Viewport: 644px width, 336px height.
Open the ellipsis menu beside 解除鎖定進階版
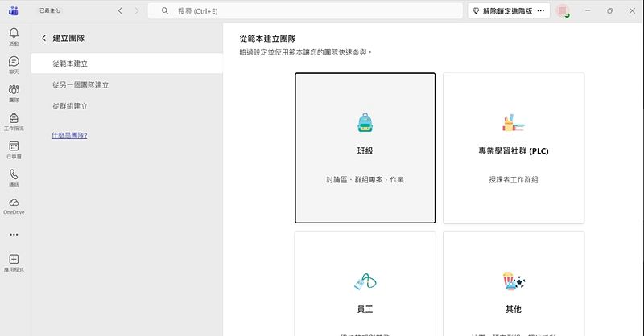click(541, 11)
